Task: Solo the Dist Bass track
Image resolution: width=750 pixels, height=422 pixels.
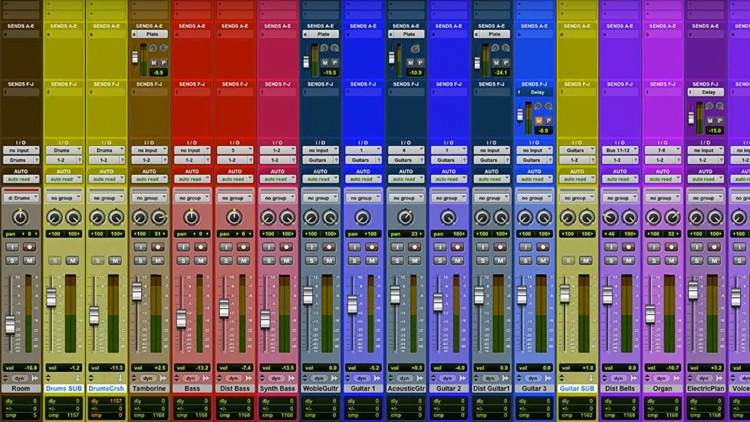Action: coord(226,261)
